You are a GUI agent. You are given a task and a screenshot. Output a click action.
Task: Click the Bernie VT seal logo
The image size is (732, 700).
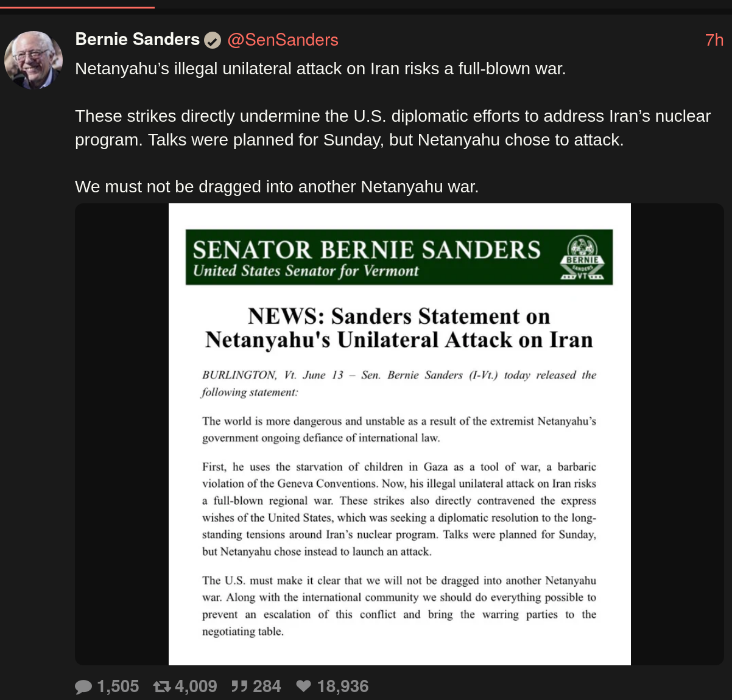click(582, 258)
